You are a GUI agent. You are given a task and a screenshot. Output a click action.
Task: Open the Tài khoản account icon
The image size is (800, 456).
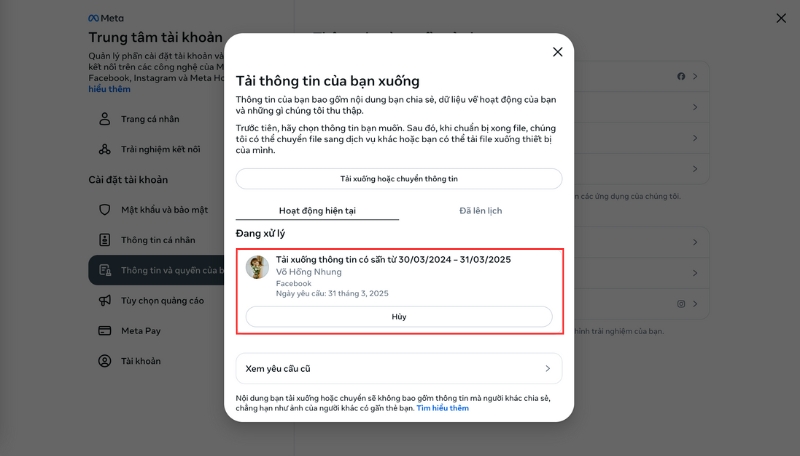105,361
